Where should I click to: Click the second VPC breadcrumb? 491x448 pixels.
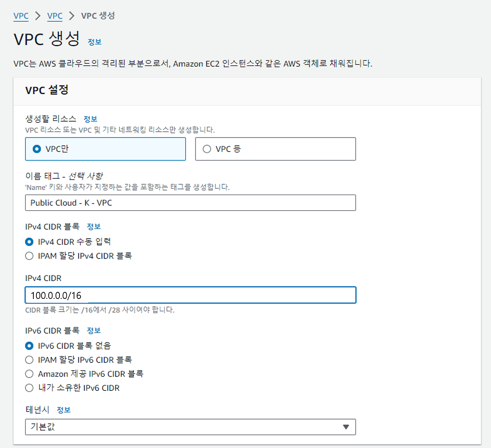[x=54, y=16]
